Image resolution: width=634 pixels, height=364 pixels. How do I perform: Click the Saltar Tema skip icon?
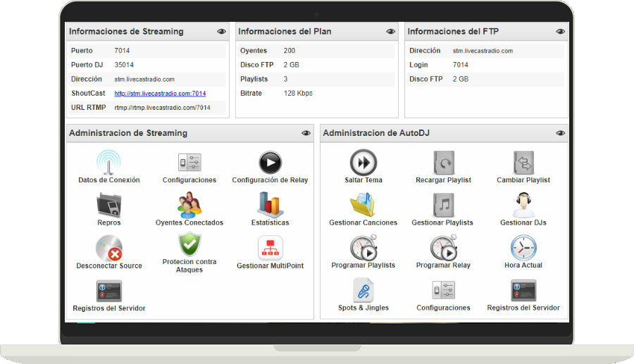(x=363, y=163)
